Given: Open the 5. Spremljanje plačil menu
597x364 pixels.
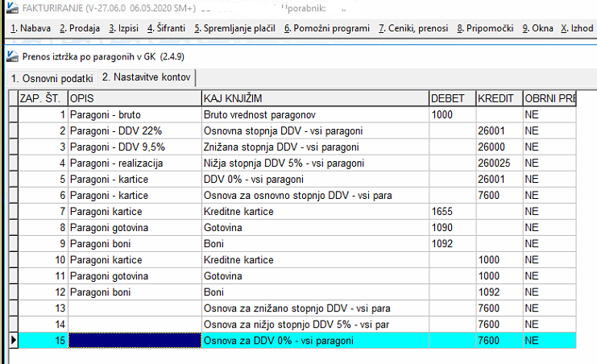Looking at the screenshot, I should click(234, 29).
